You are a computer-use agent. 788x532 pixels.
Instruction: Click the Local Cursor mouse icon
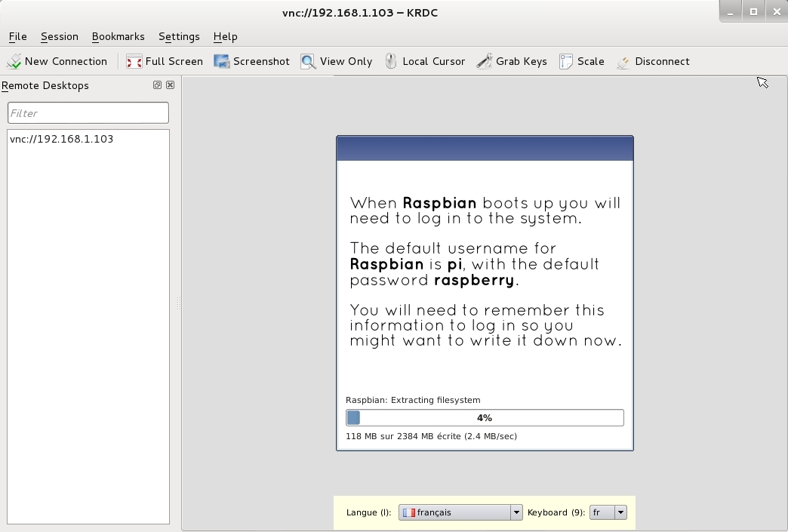(x=391, y=61)
